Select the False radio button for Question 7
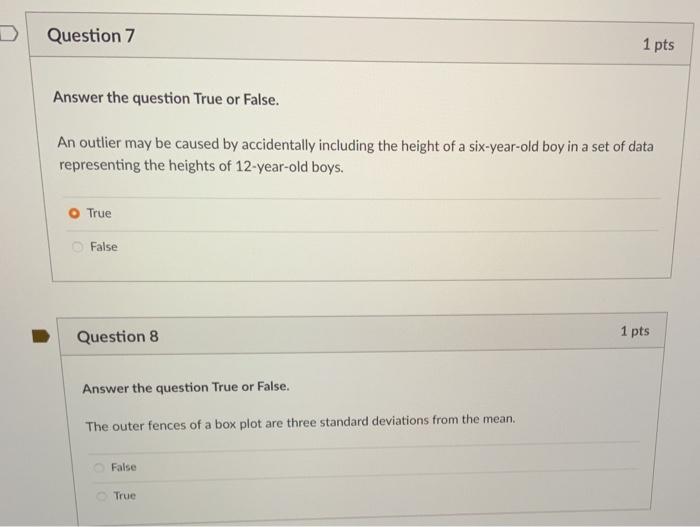 (x=75, y=247)
